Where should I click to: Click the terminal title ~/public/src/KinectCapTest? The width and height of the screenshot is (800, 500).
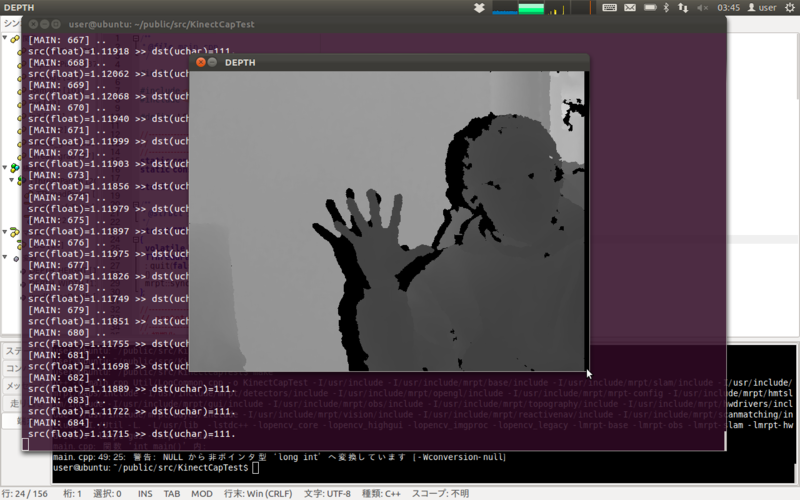coord(162,24)
